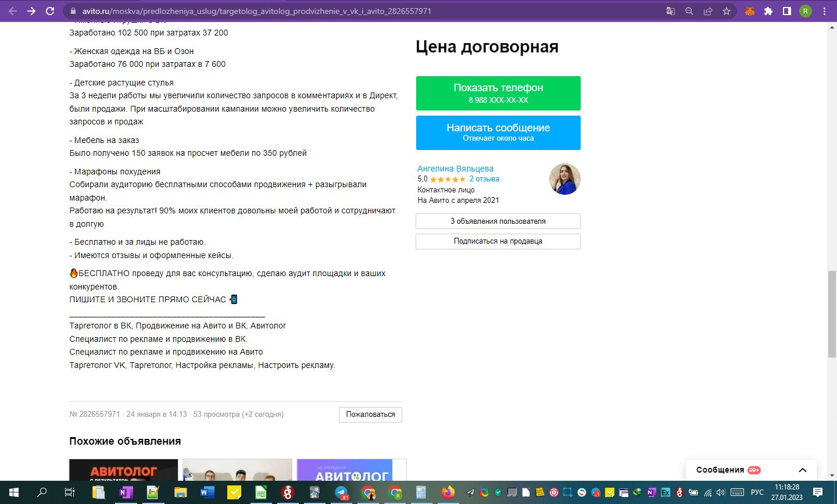Open the Extensions puzzle menu
The height and width of the screenshot is (504, 837).
click(768, 11)
